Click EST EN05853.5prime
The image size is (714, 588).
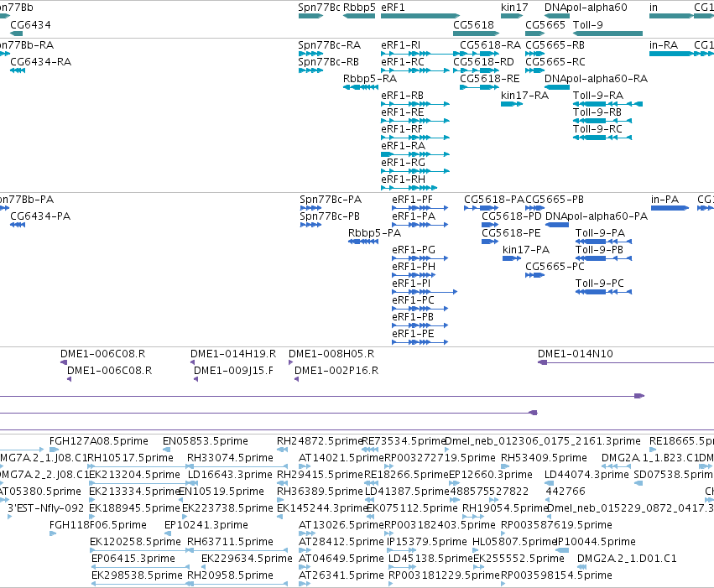(206, 441)
